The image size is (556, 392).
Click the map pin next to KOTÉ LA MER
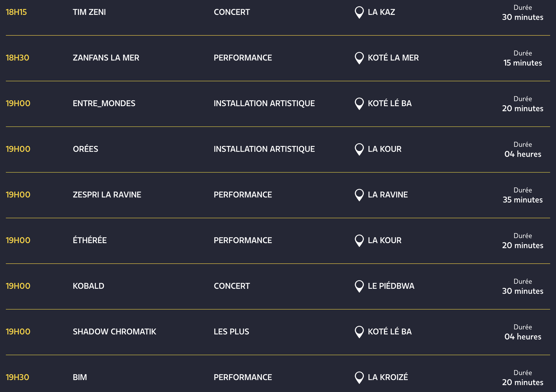(359, 58)
